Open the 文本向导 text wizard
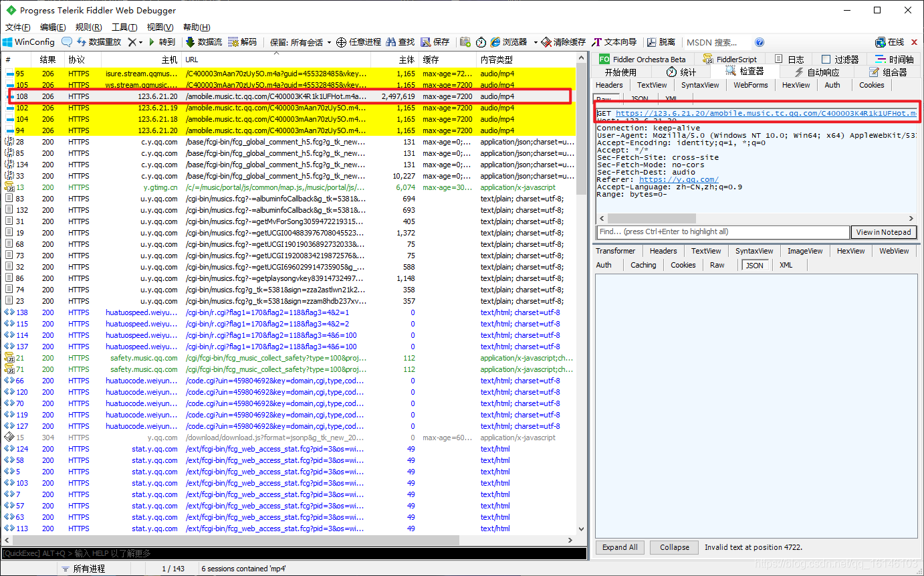The height and width of the screenshot is (576, 924). tap(614, 41)
